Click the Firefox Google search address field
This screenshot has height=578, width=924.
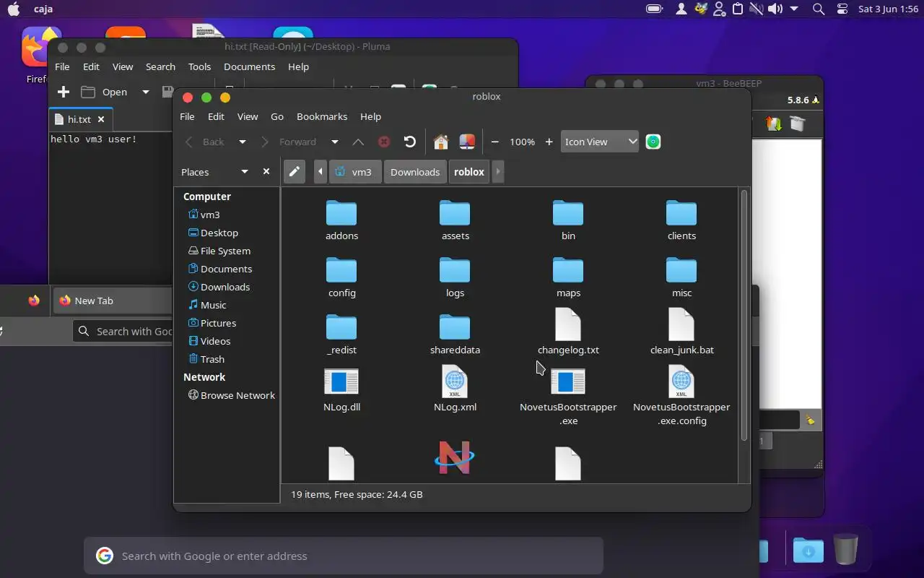344,556
